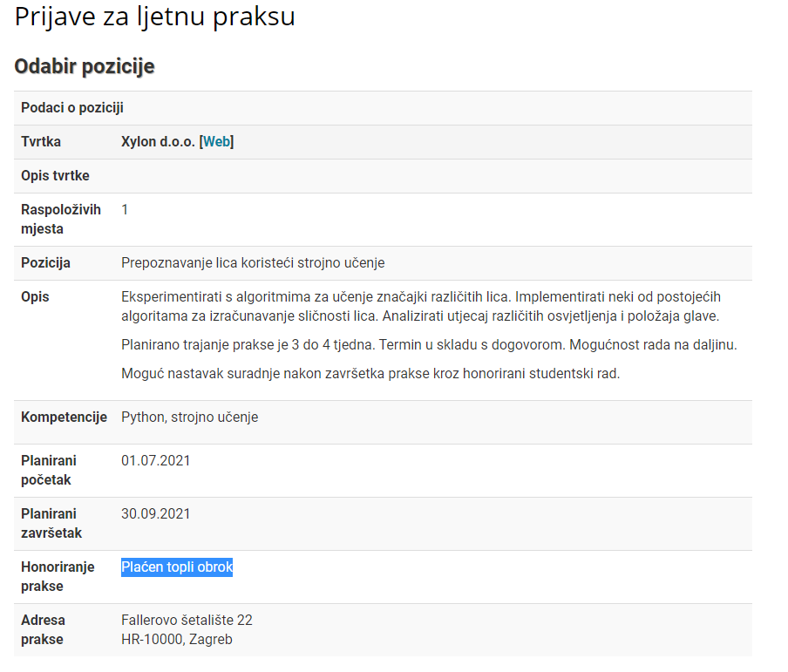Image resolution: width=788 pixels, height=672 pixels.
Task: Open the Xylon d.o.o. Web link
Action: pos(216,142)
